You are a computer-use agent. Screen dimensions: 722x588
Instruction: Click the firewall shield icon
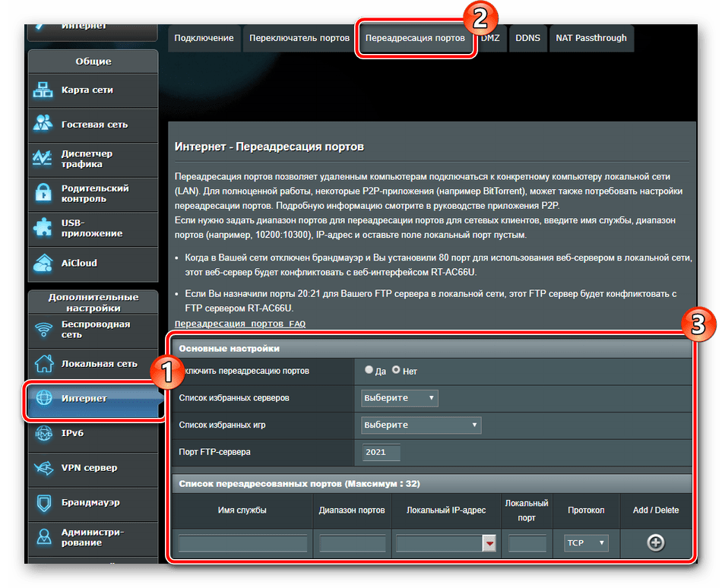click(44, 502)
